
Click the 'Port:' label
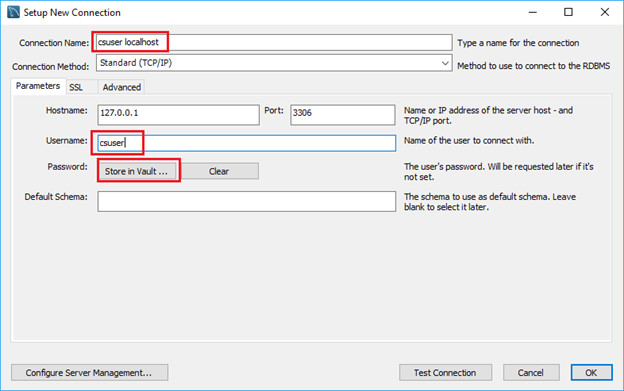click(x=274, y=111)
